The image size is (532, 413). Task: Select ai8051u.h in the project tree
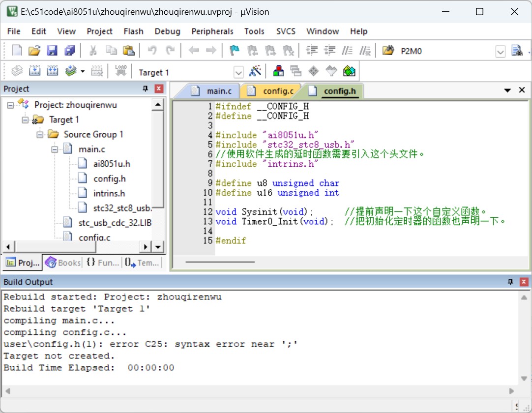tap(112, 164)
